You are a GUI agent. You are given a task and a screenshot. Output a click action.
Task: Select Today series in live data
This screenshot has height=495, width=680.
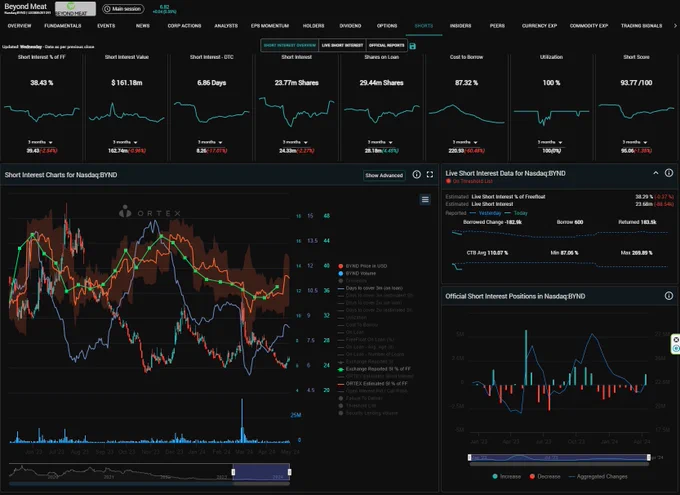click(516, 213)
